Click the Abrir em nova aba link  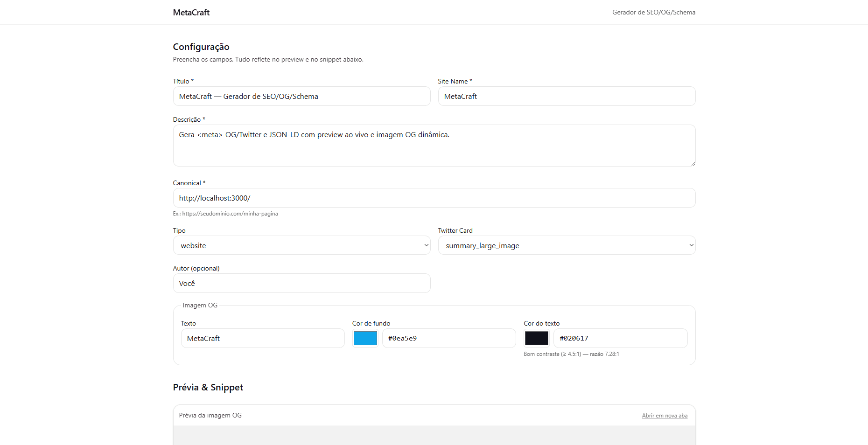665,415
